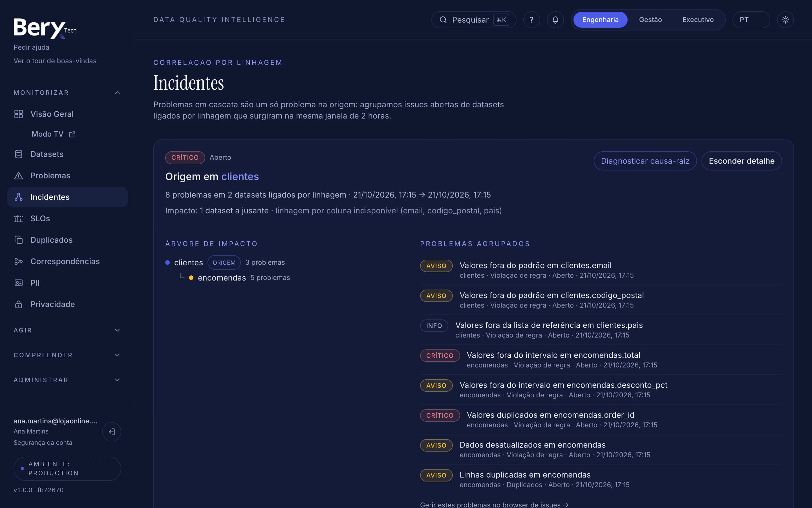Click the Correspondências matching icon
This screenshot has width=812, height=508.
[18, 261]
